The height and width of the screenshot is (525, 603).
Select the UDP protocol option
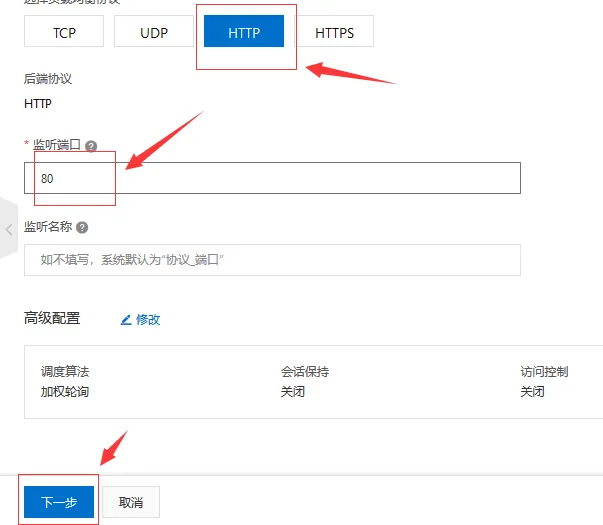tap(154, 31)
